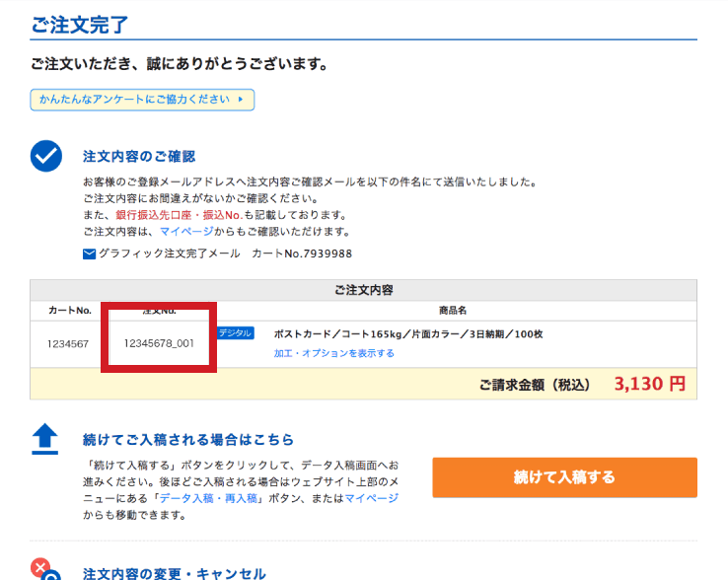
Task: Click the blue upload arrow icon
Action: pyautogui.click(x=46, y=439)
